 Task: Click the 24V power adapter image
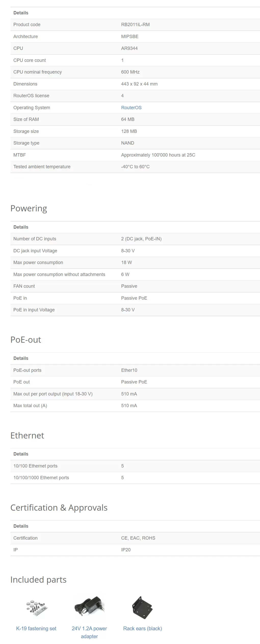coord(89,606)
